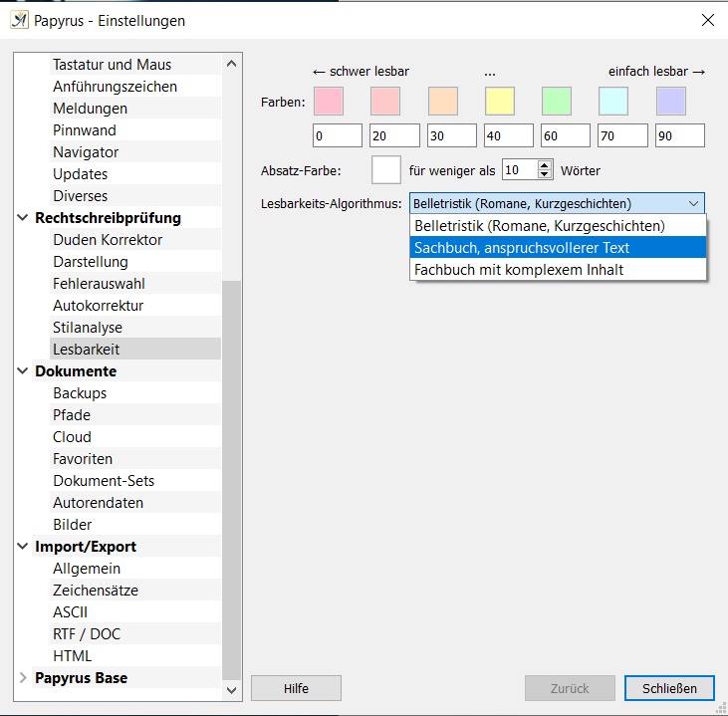Open the yellow swatch above 40
This screenshot has width=728, height=716.
(500, 101)
